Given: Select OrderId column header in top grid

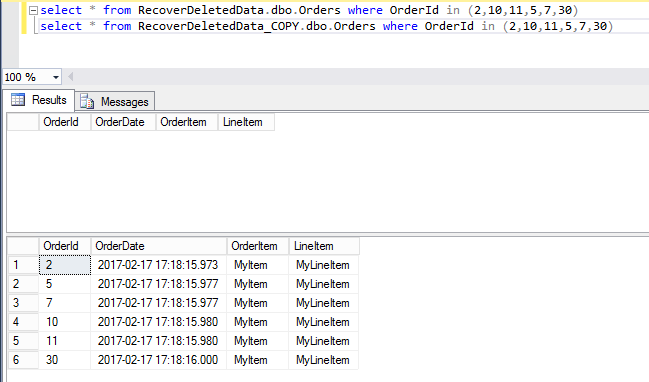Looking at the screenshot, I should click(65, 122).
